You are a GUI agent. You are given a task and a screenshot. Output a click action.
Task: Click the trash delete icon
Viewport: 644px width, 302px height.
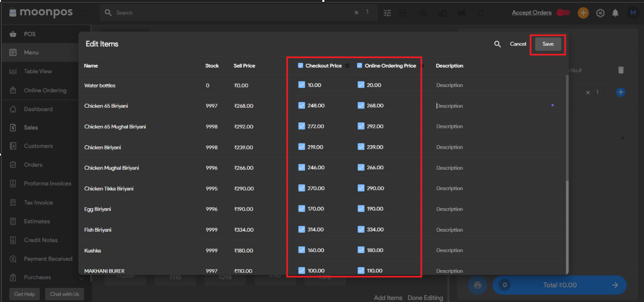(x=621, y=70)
